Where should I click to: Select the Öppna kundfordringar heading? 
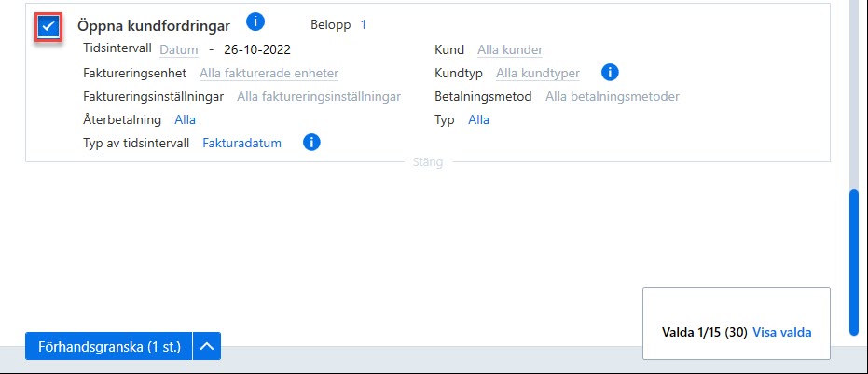point(154,25)
